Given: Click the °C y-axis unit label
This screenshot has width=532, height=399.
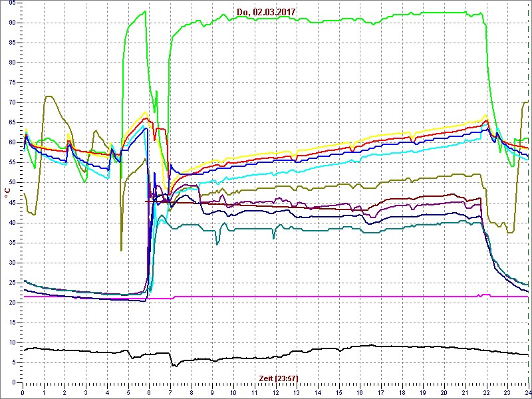Looking at the screenshot, I should pyautogui.click(x=7, y=193).
